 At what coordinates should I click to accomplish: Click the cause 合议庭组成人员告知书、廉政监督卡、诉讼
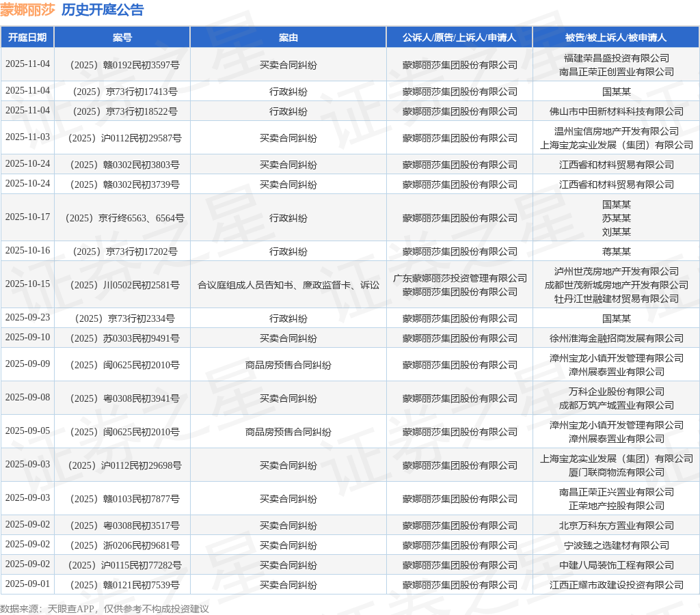tap(288, 285)
